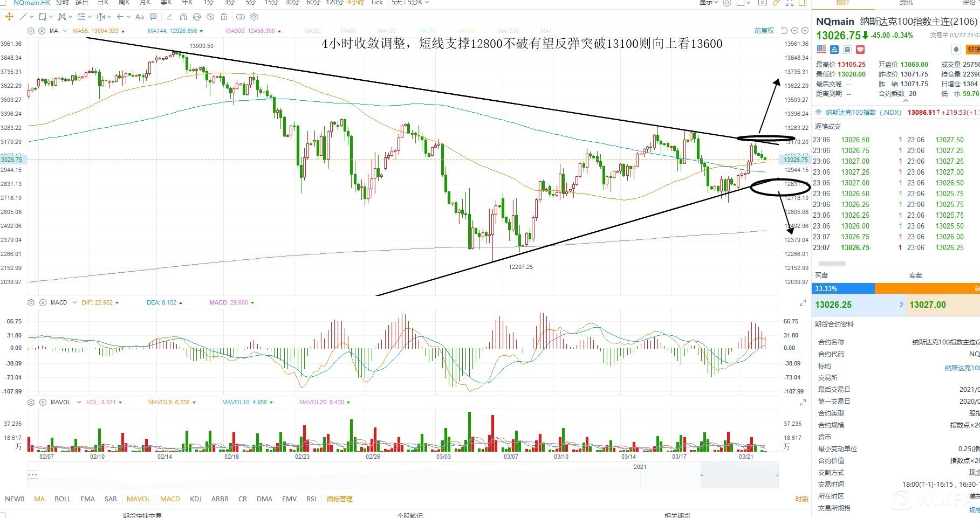Add NQmain to favorites with heart icon
The image size is (980, 518).
pos(860,50)
